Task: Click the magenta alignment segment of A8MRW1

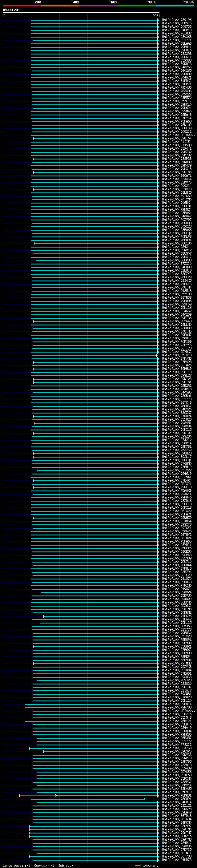Action: [x=38, y=796]
